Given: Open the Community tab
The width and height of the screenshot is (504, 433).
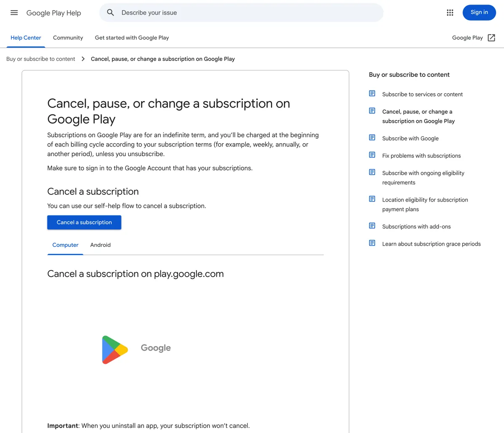Looking at the screenshot, I should coord(68,38).
